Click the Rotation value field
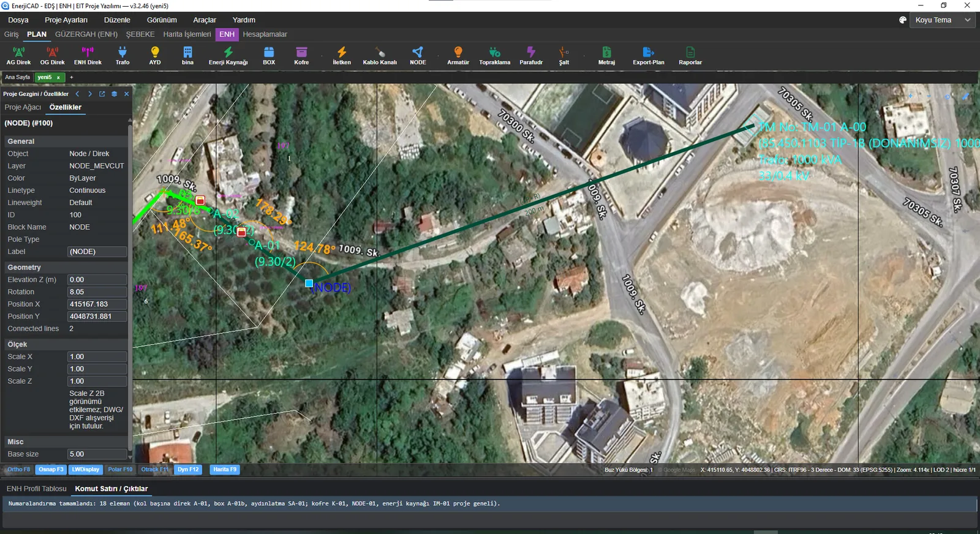980x534 pixels. pos(97,292)
